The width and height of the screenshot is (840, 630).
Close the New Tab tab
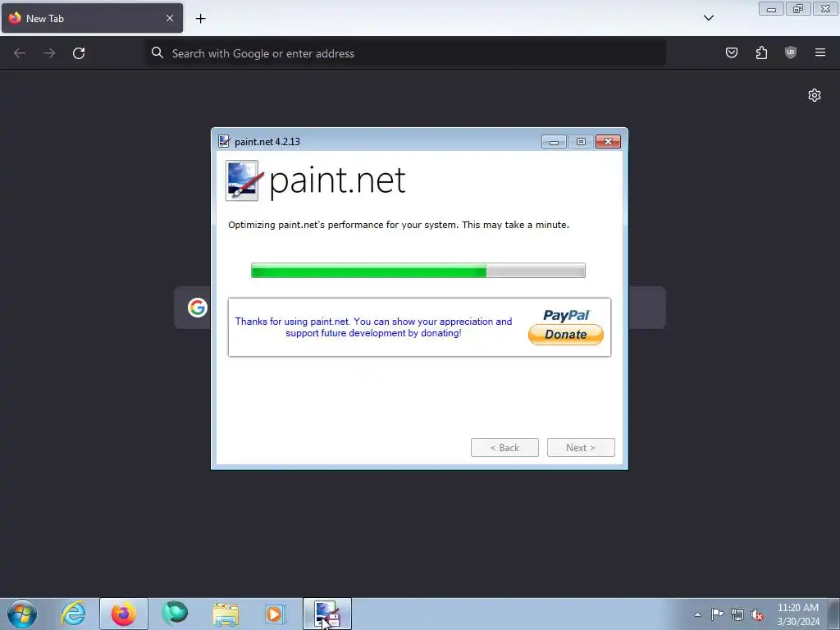[x=169, y=18]
